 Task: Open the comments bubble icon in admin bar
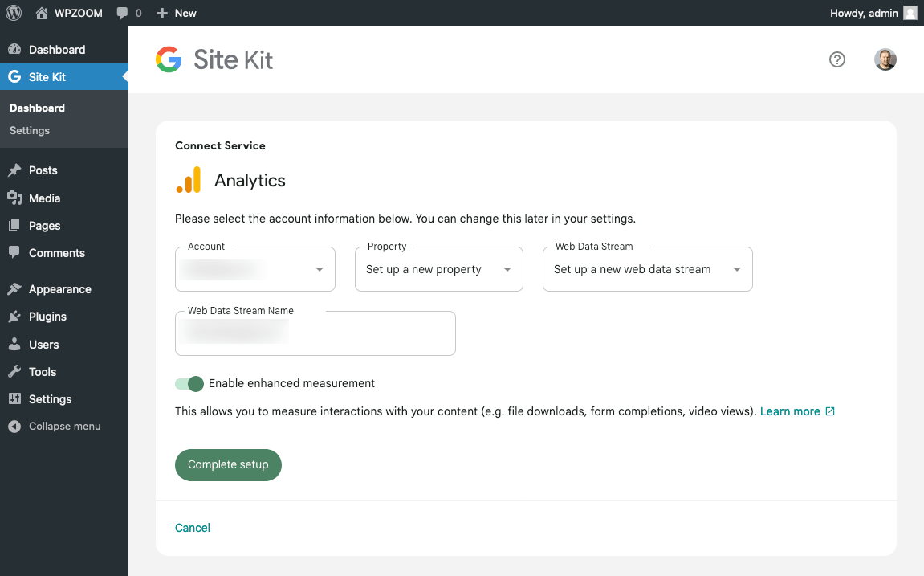click(122, 13)
